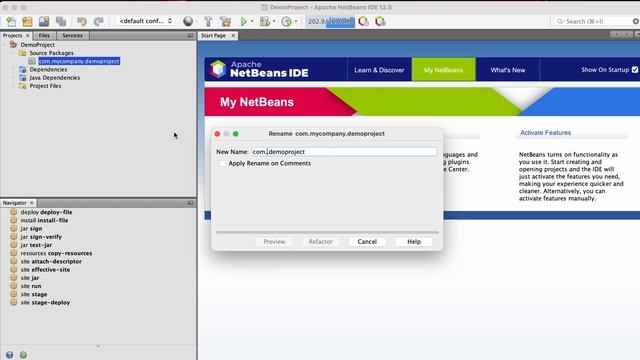Select the resources copy-resources goal

tap(56, 253)
